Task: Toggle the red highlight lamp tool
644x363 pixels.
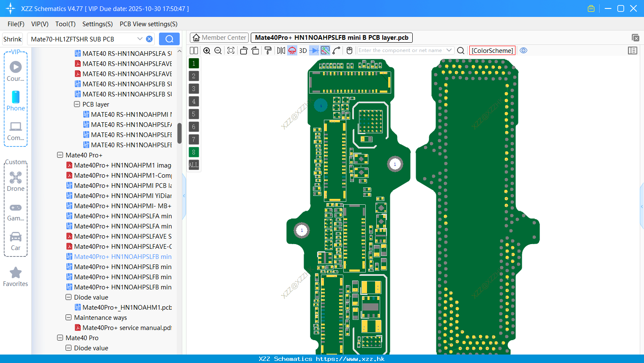Action: 292,50
